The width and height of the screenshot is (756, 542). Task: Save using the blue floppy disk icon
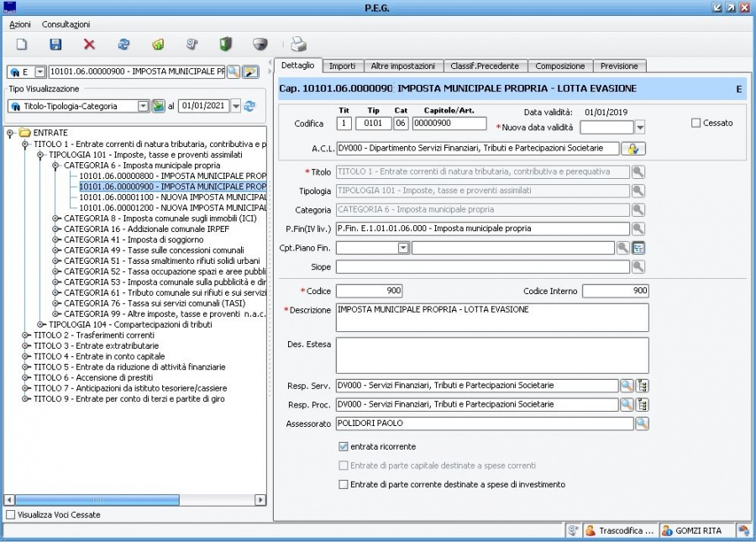[x=55, y=45]
